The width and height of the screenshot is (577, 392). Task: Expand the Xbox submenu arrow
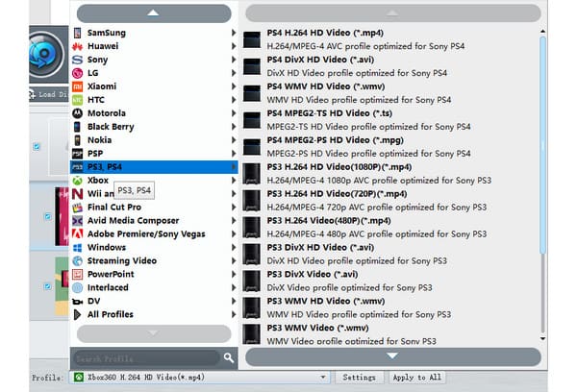click(x=234, y=181)
